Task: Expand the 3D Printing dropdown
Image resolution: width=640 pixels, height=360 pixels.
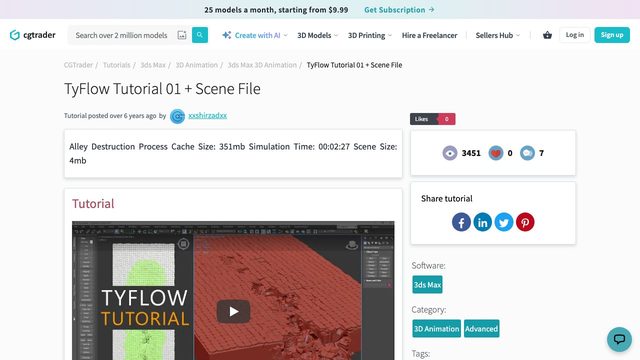Action: [x=370, y=36]
